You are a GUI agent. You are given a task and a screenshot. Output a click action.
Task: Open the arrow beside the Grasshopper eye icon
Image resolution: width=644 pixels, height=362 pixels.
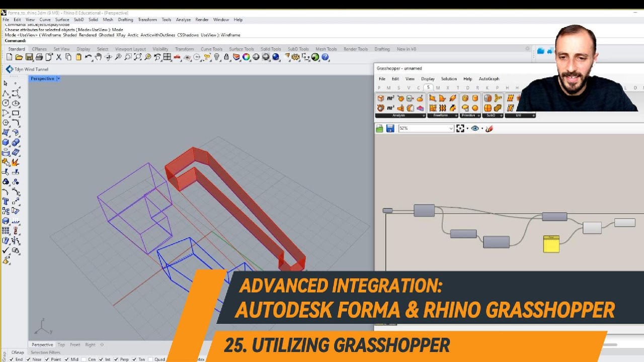coord(482,129)
